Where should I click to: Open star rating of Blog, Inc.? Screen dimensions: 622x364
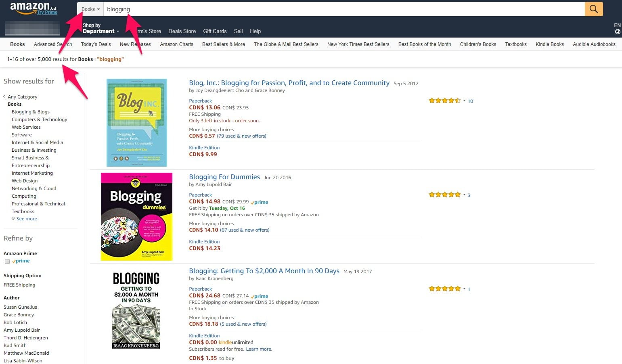point(444,101)
